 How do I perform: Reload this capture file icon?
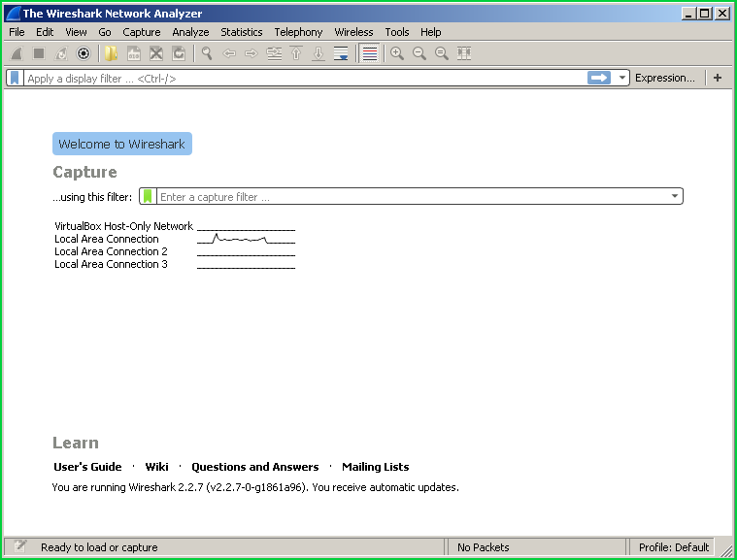[179, 53]
